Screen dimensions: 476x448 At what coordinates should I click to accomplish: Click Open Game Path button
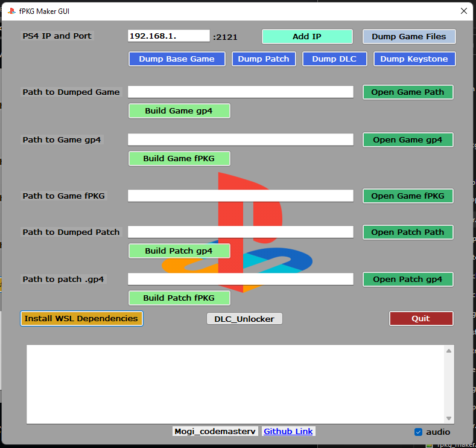pyautogui.click(x=408, y=92)
